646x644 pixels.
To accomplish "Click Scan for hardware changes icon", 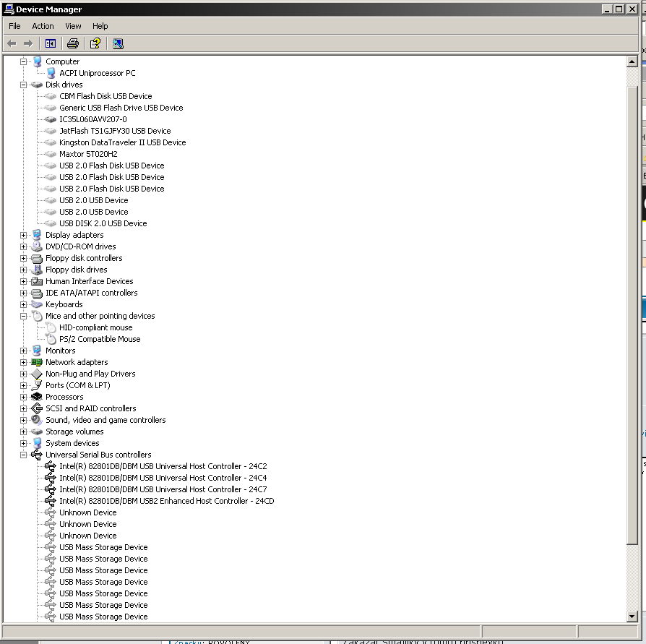I will pyautogui.click(x=118, y=43).
